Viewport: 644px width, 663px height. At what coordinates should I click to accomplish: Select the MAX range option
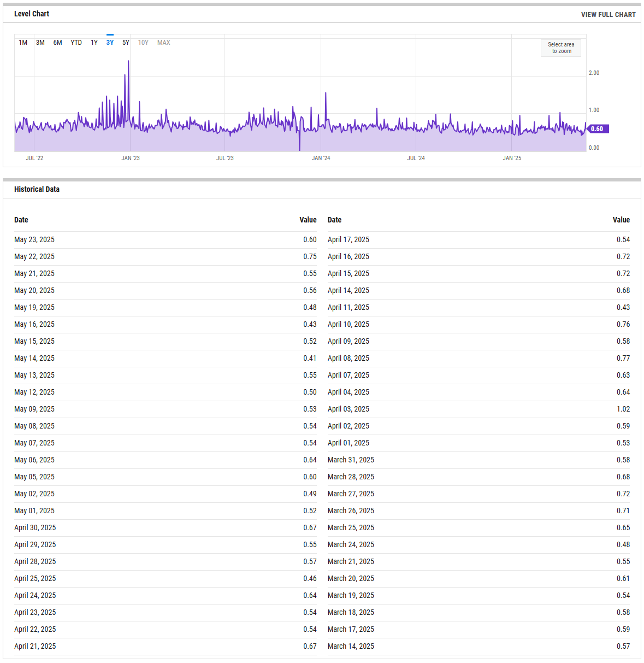164,43
